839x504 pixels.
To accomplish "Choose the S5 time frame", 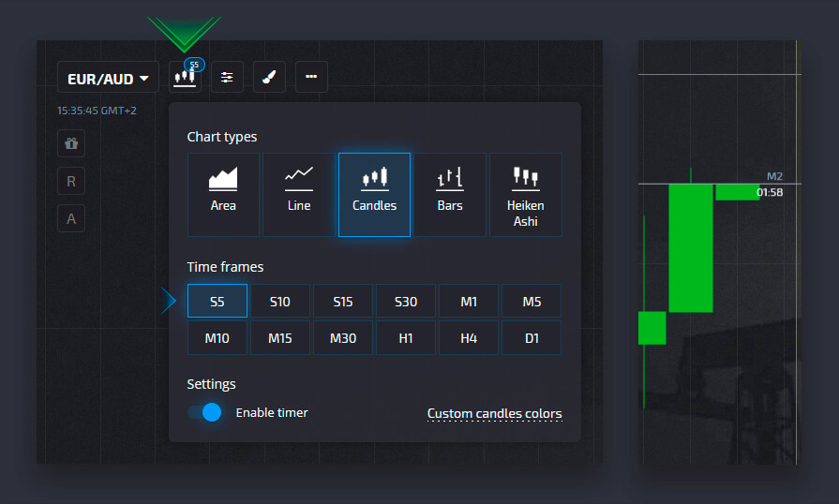I will (217, 302).
